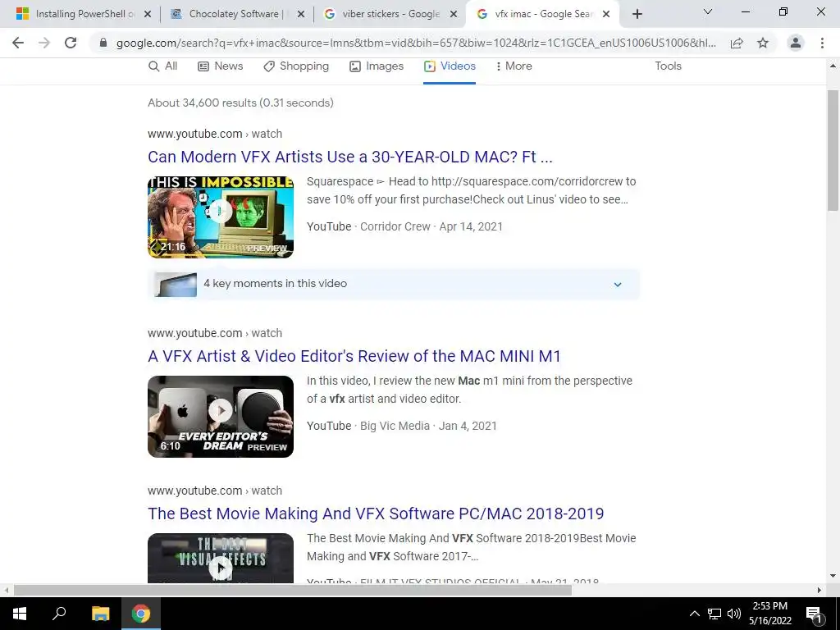Switch to Chocolatey Software tab
Screen dimensions: 840x630
237,14
